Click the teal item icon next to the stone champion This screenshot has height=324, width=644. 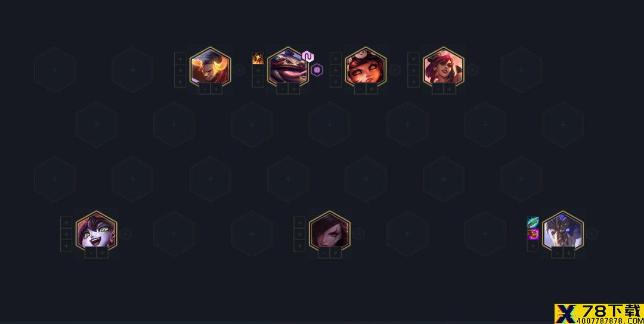click(x=532, y=222)
